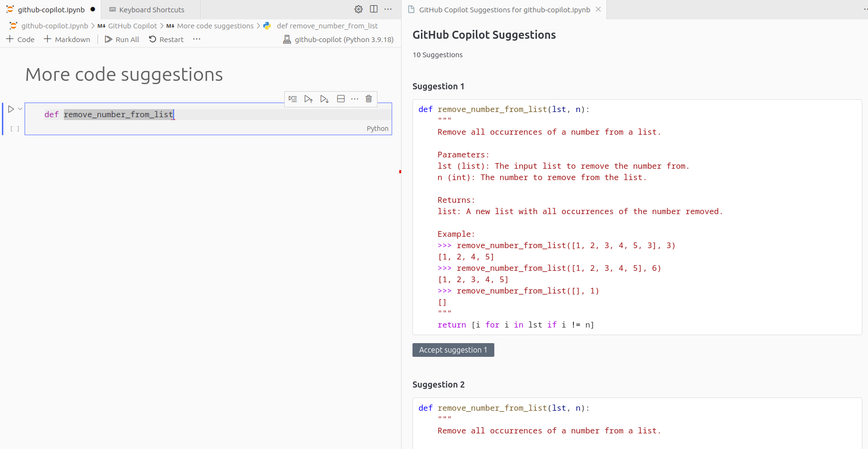Change cell language mode Python

(377, 129)
